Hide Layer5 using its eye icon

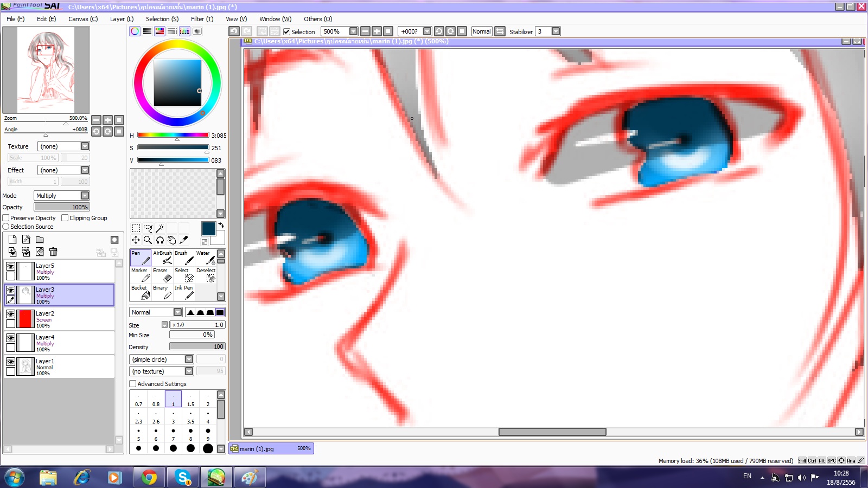click(10, 266)
